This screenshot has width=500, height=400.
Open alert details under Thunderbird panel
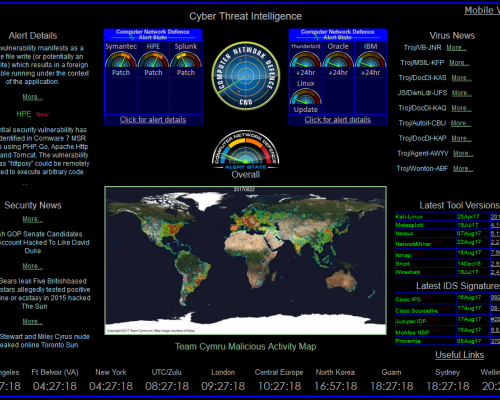pyautogui.click(x=338, y=120)
